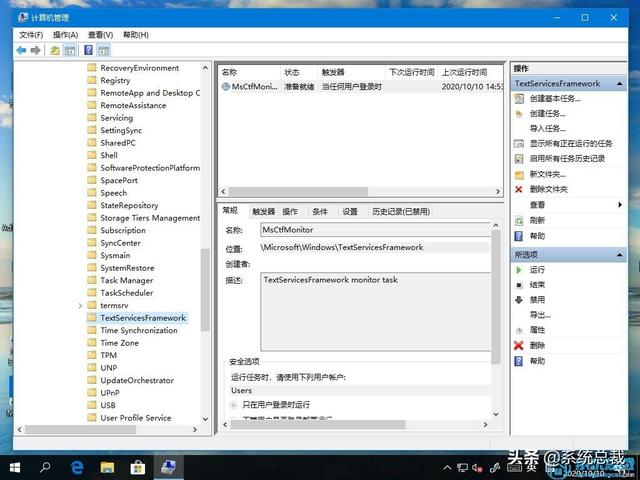Screen dimensions: 640x480
Task: Click the Forward arrow toolbar icon
Action: coord(36,50)
